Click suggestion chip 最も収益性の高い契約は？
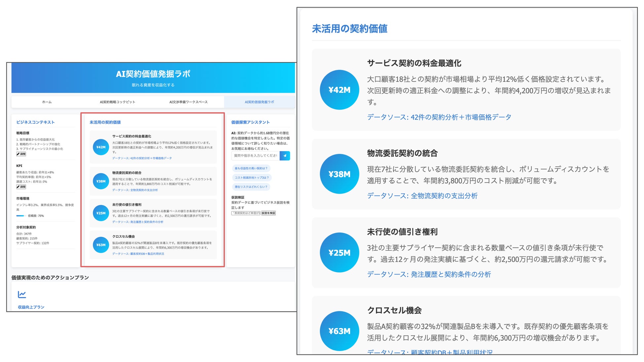Image resolution: width=644 pixels, height=362 pixels. (x=251, y=168)
